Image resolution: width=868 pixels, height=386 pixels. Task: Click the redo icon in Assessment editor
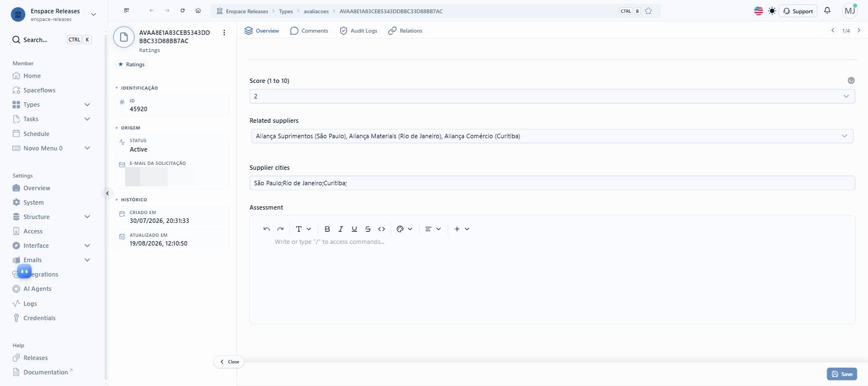point(280,229)
